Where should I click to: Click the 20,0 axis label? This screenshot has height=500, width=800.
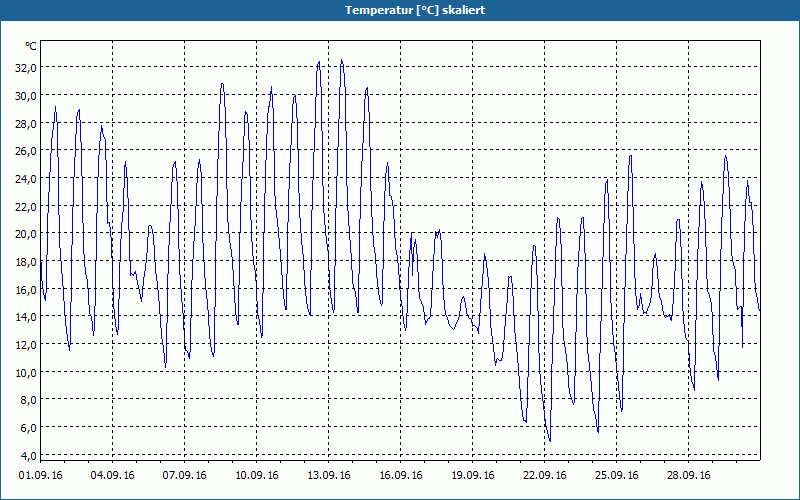click(26, 234)
